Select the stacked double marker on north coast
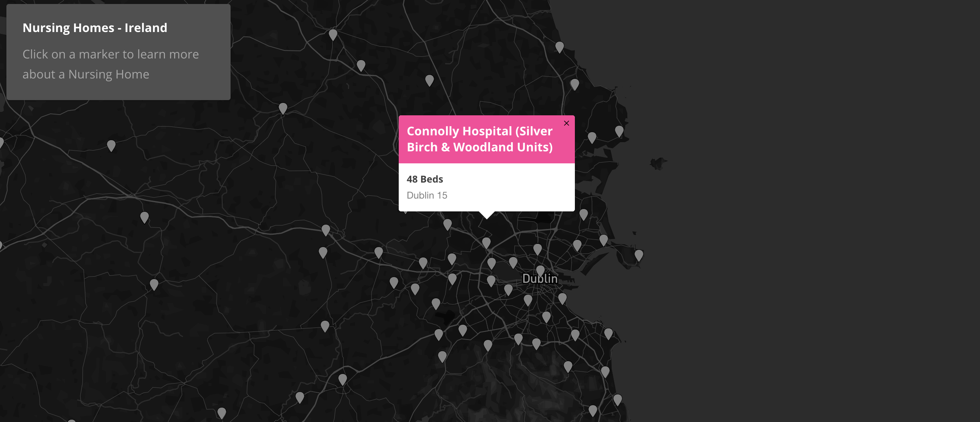 pyautogui.click(x=574, y=84)
